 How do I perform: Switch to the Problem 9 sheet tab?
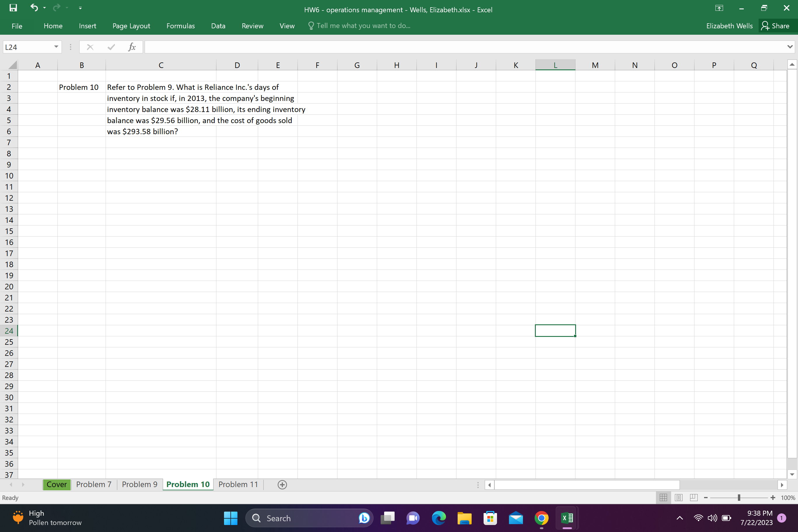click(139, 484)
